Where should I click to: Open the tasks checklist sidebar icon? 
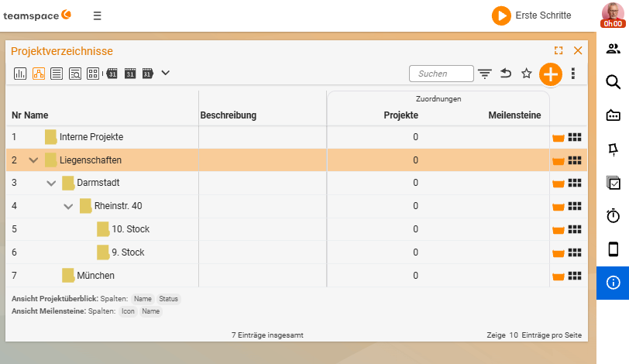[613, 183]
